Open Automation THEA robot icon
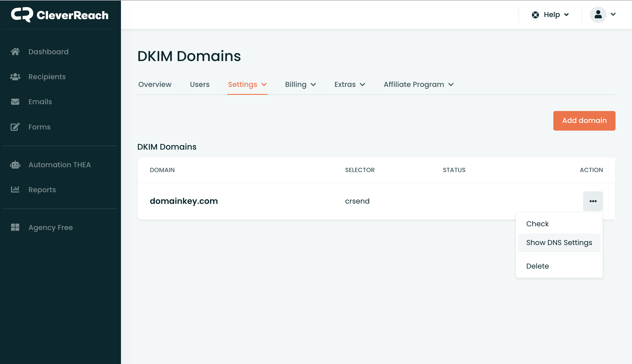Viewport: 632px width, 364px height. coord(15,165)
